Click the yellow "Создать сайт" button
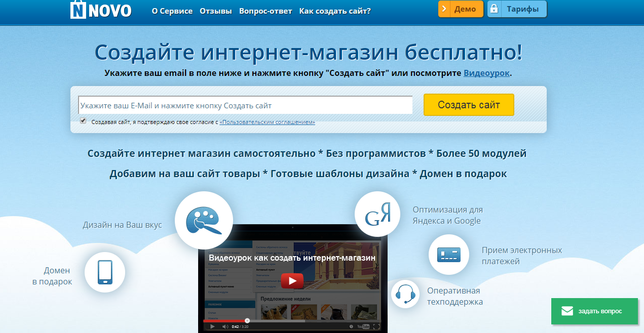The width and height of the screenshot is (644, 333). (469, 105)
